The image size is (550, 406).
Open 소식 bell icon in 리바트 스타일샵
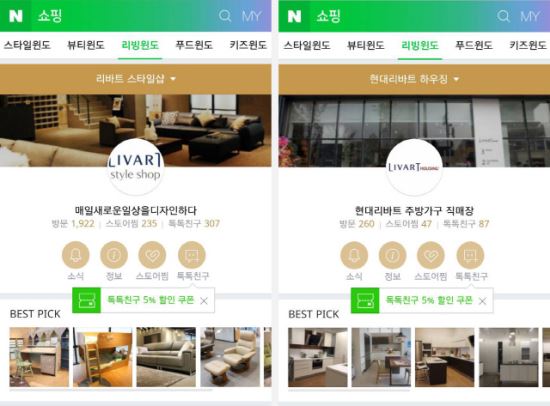(75, 255)
